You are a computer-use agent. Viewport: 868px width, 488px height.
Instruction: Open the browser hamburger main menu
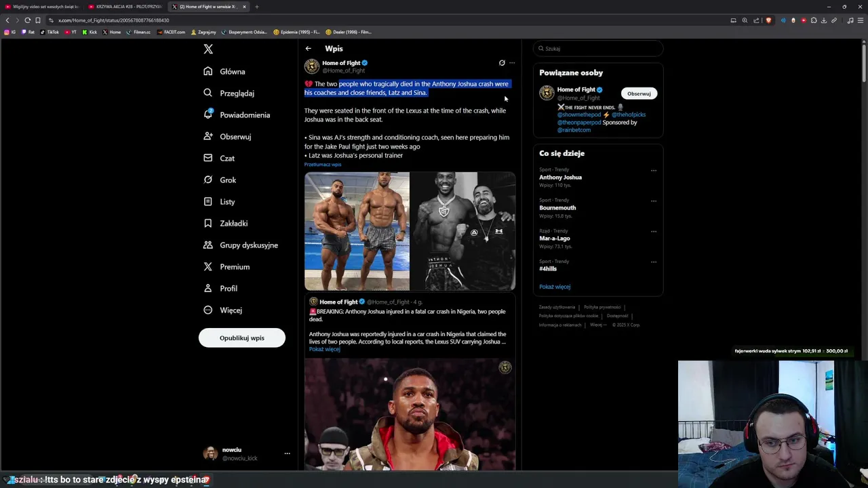861,20
